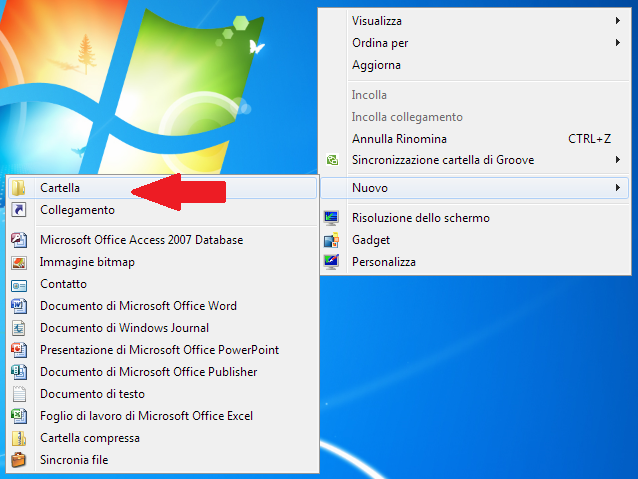
Task: Create a Documento di Microsoft Office Publisher
Action: point(162,372)
